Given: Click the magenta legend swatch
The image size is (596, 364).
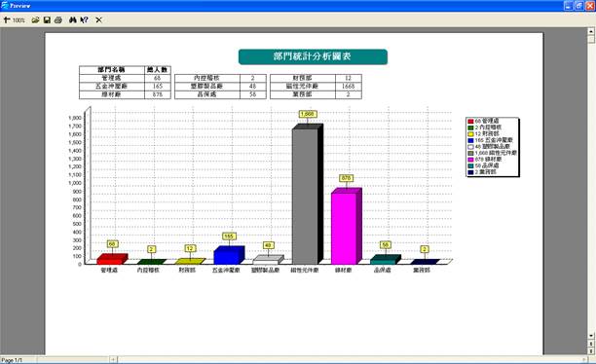Looking at the screenshot, I should coord(470,160).
